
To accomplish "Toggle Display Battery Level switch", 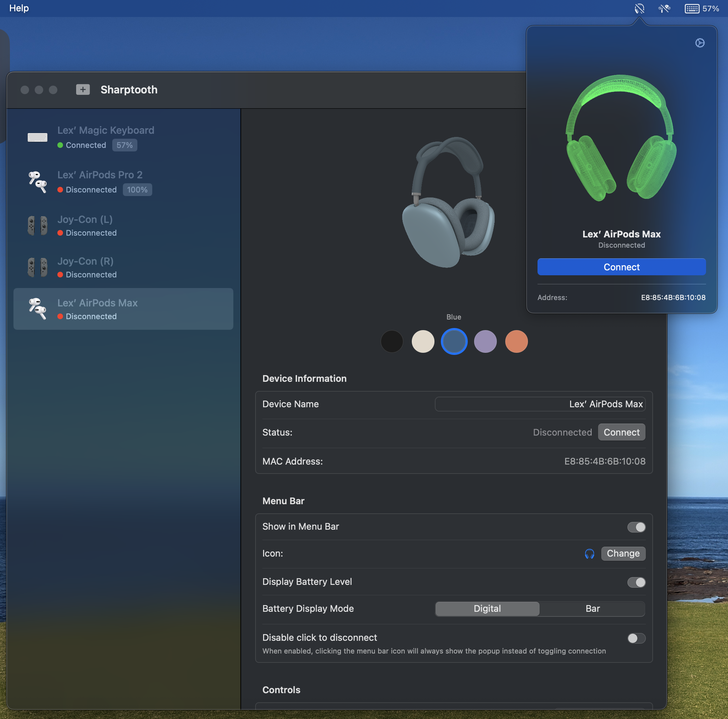I will point(636,582).
